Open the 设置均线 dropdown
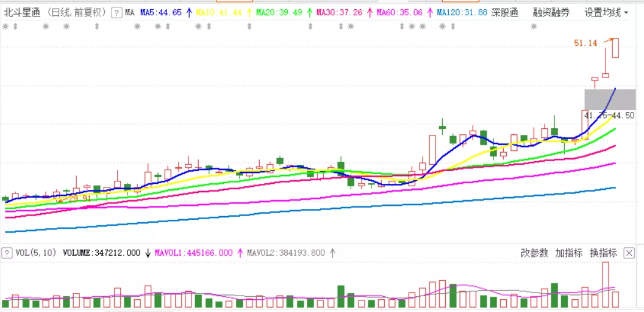The image size is (644, 312). coord(606,13)
